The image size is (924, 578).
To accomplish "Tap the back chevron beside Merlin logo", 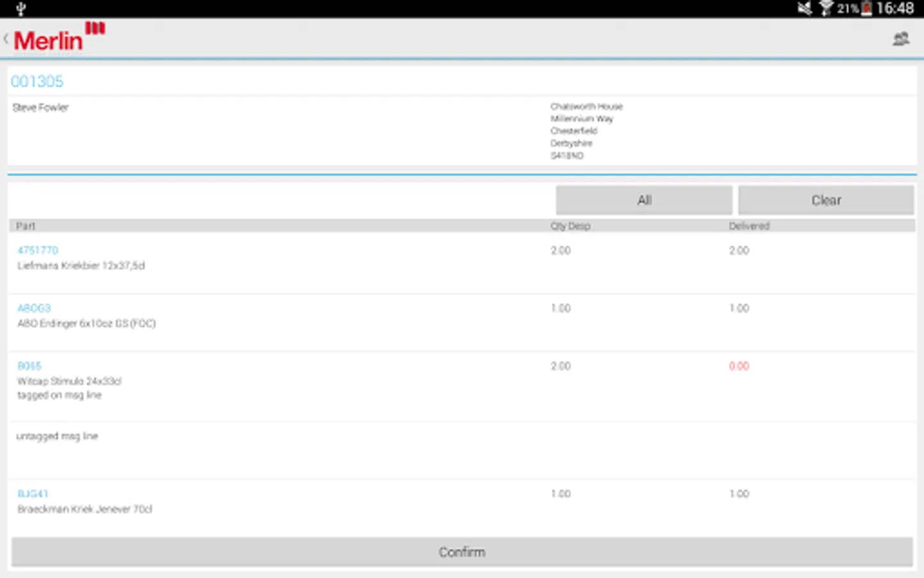I will pyautogui.click(x=5, y=38).
